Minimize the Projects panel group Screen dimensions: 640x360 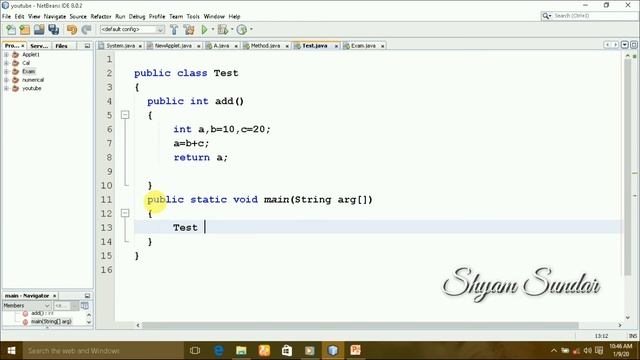point(87,46)
